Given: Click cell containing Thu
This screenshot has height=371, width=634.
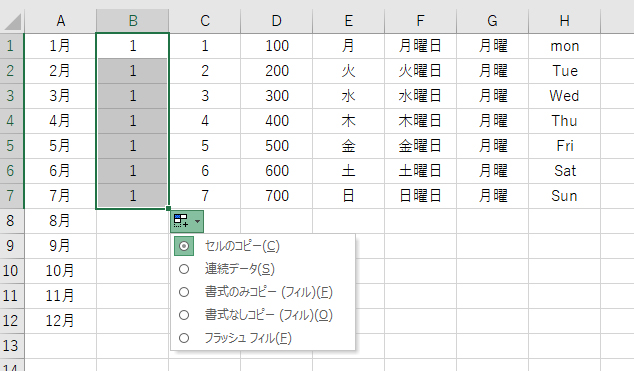Looking at the screenshot, I should (x=564, y=121).
